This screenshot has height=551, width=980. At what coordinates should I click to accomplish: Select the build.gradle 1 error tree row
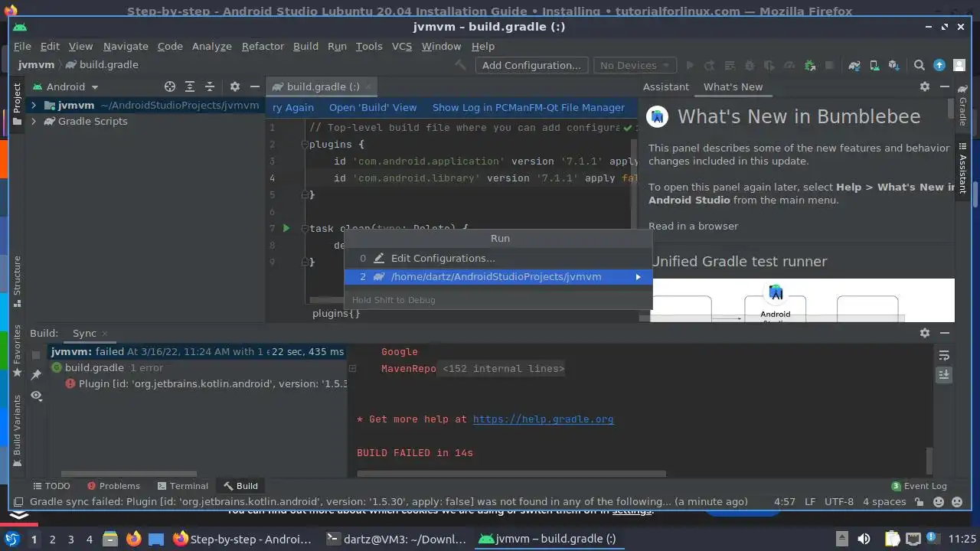point(198,368)
